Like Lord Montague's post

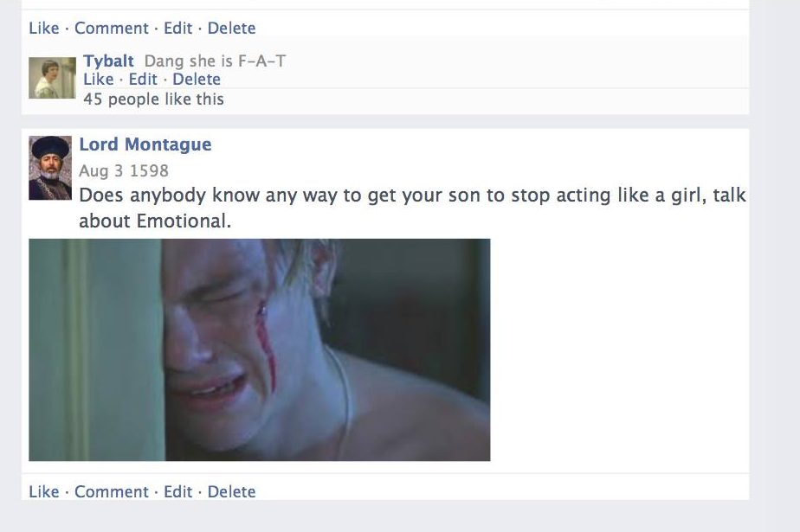click(x=44, y=491)
